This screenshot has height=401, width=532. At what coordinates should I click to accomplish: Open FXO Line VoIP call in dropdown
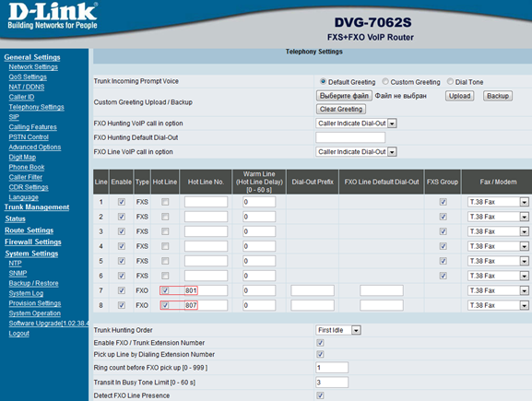pyautogui.click(x=356, y=152)
